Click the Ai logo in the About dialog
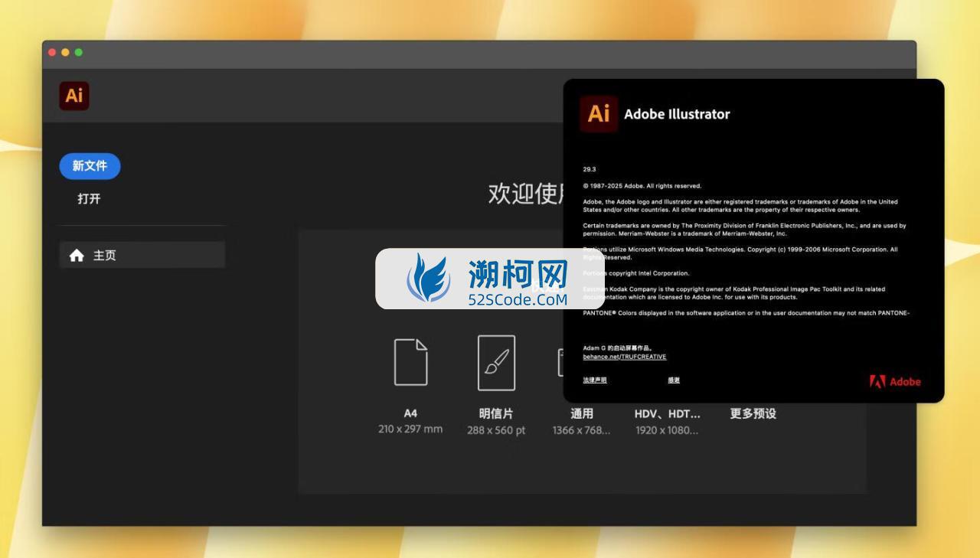Viewport: 980px width, 558px height. point(599,113)
